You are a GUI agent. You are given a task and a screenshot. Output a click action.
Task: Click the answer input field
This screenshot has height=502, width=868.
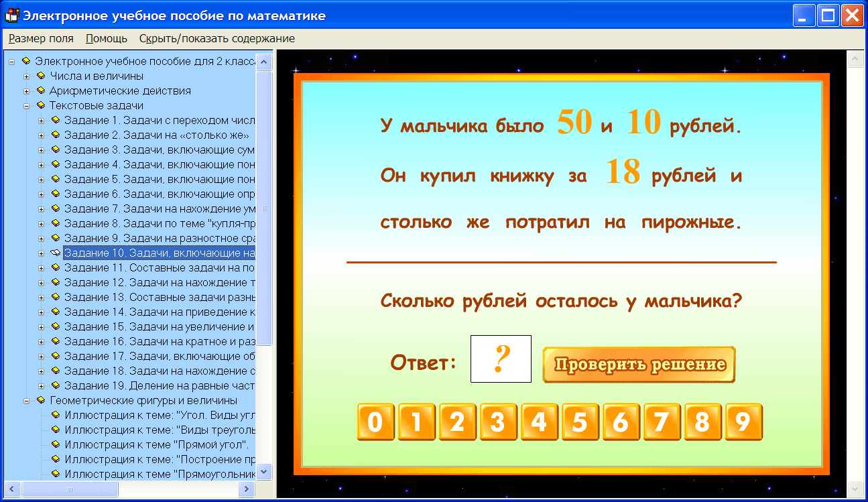click(x=501, y=359)
